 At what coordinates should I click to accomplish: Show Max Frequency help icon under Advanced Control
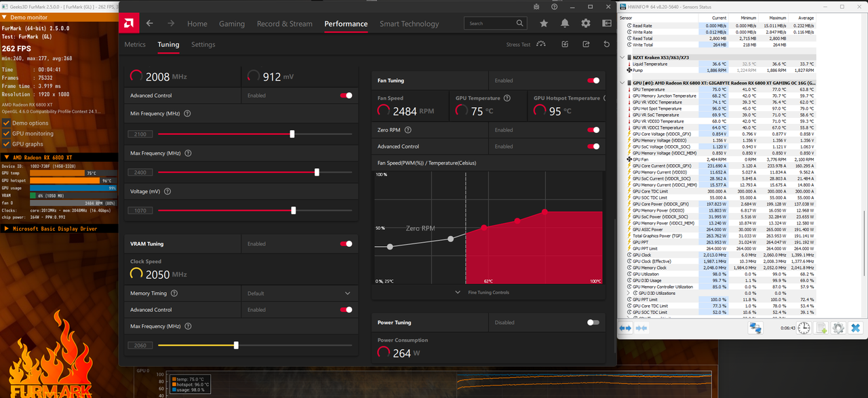(189, 153)
